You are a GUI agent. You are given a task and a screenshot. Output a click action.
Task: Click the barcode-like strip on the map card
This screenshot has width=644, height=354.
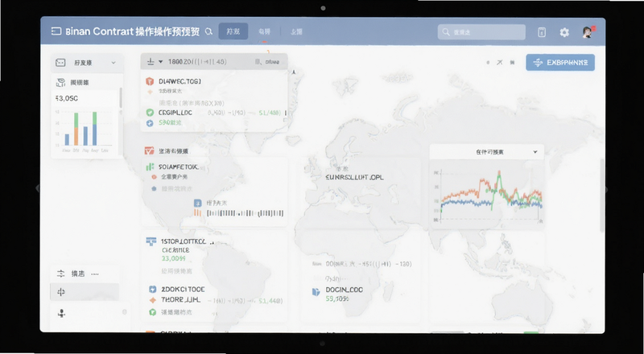[246, 213]
